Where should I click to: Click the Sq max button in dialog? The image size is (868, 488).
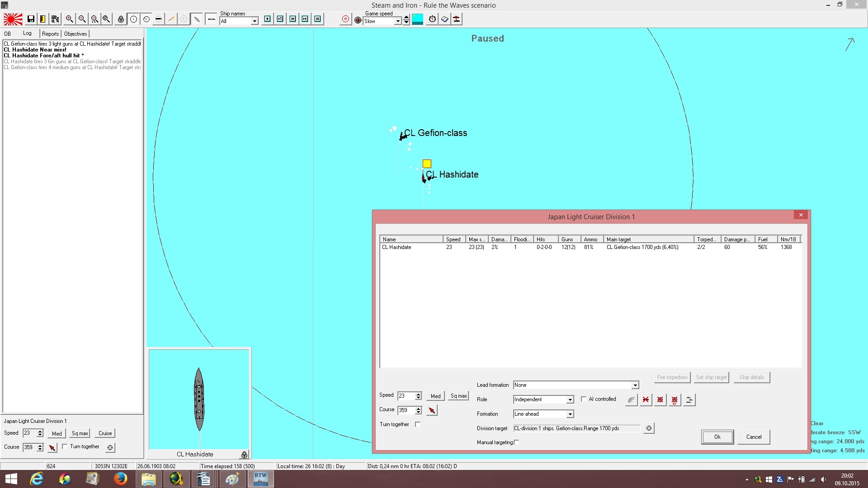(x=458, y=396)
